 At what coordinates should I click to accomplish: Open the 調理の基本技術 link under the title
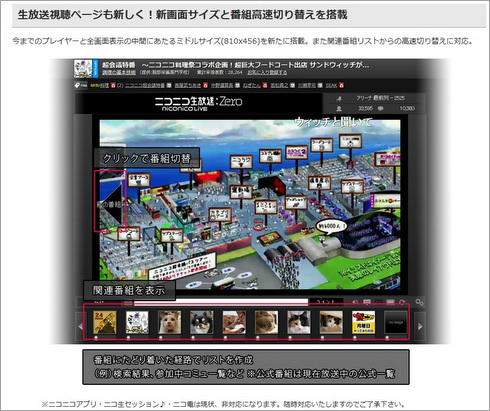click(119, 72)
